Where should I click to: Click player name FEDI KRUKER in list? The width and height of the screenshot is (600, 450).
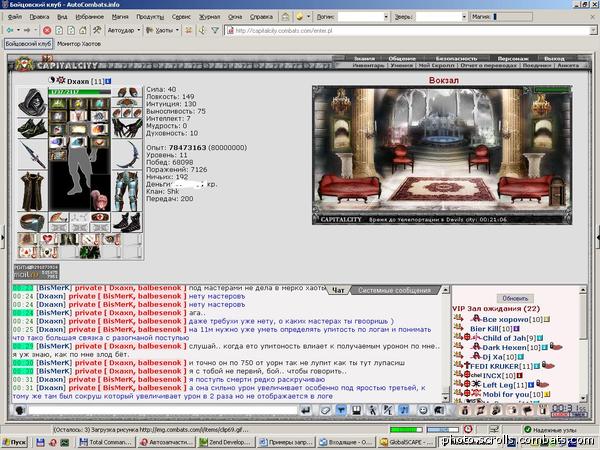pyautogui.click(x=495, y=366)
